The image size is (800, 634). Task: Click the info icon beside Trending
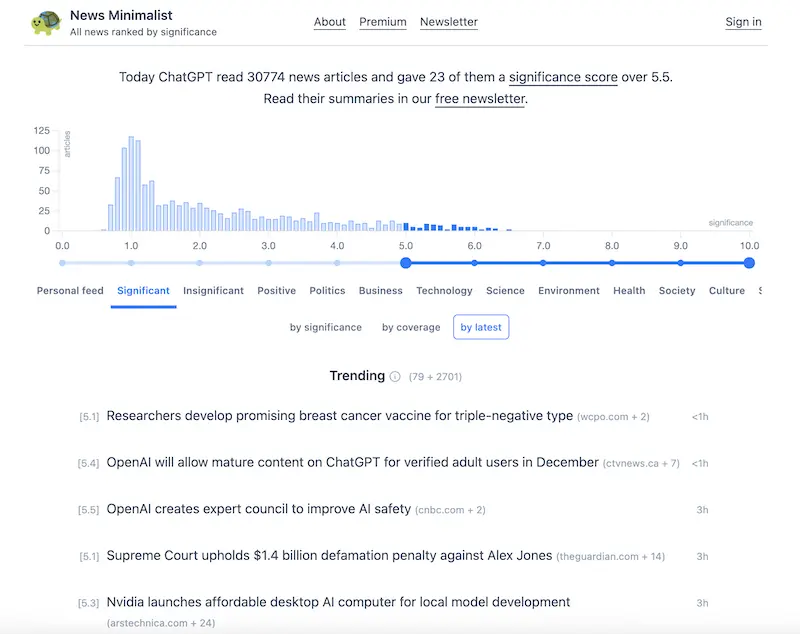[395, 377]
